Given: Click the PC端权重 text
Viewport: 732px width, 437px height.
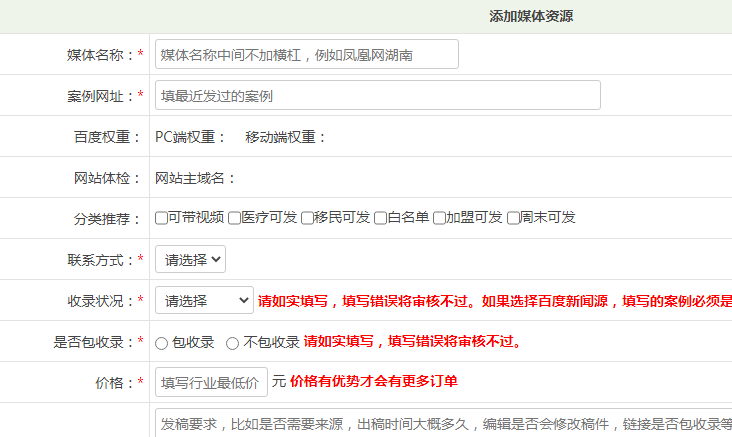Looking at the screenshot, I should pos(190,137).
